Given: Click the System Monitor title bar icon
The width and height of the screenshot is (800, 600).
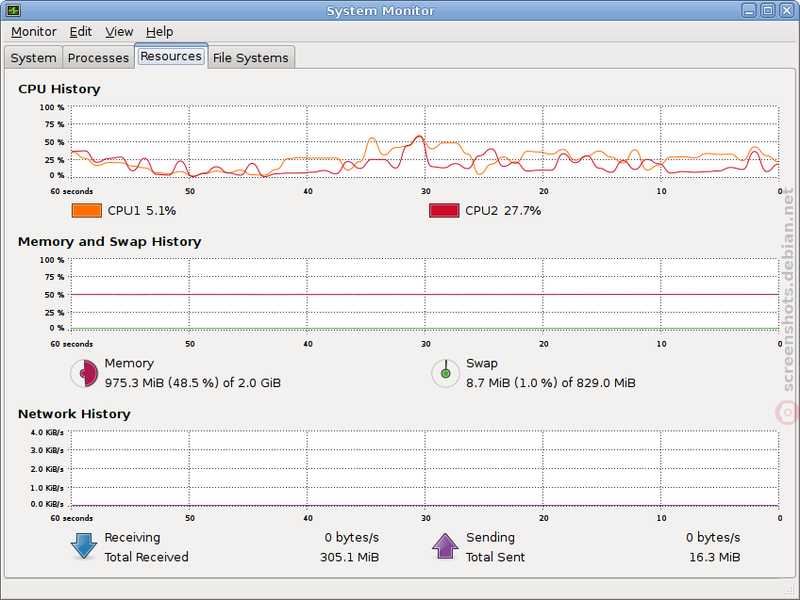Looking at the screenshot, I should coord(13,10).
